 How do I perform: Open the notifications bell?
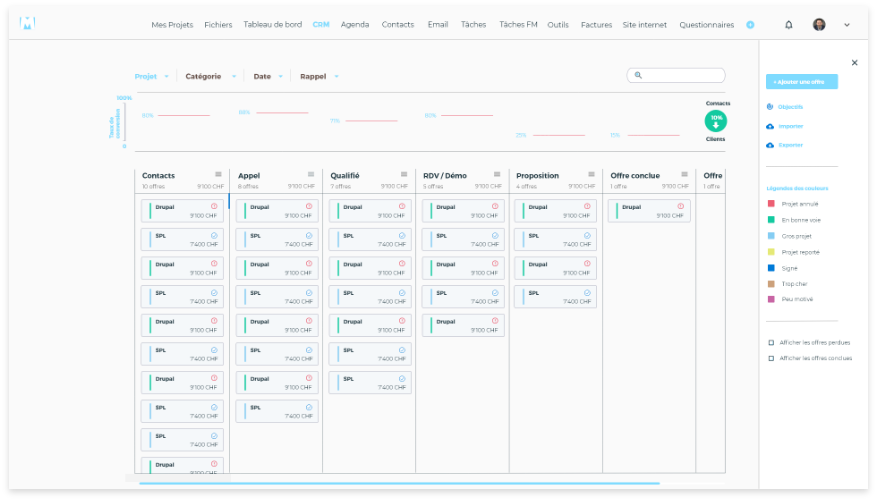tap(789, 25)
